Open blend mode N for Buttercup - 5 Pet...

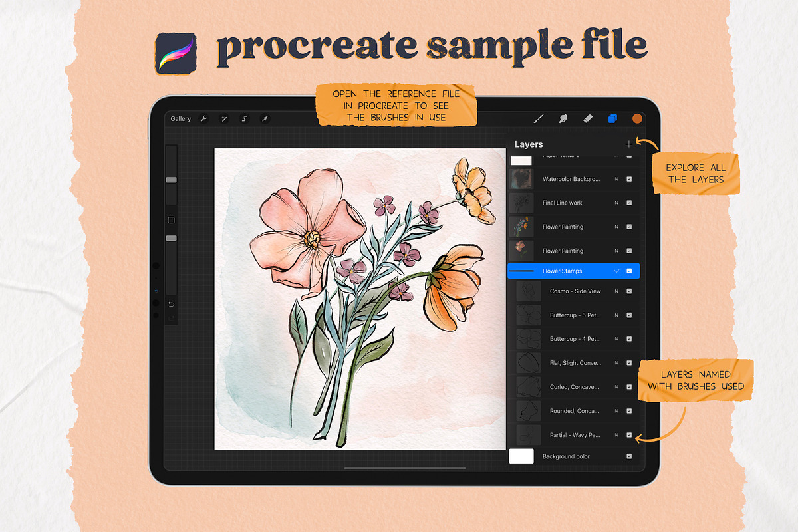tap(616, 315)
